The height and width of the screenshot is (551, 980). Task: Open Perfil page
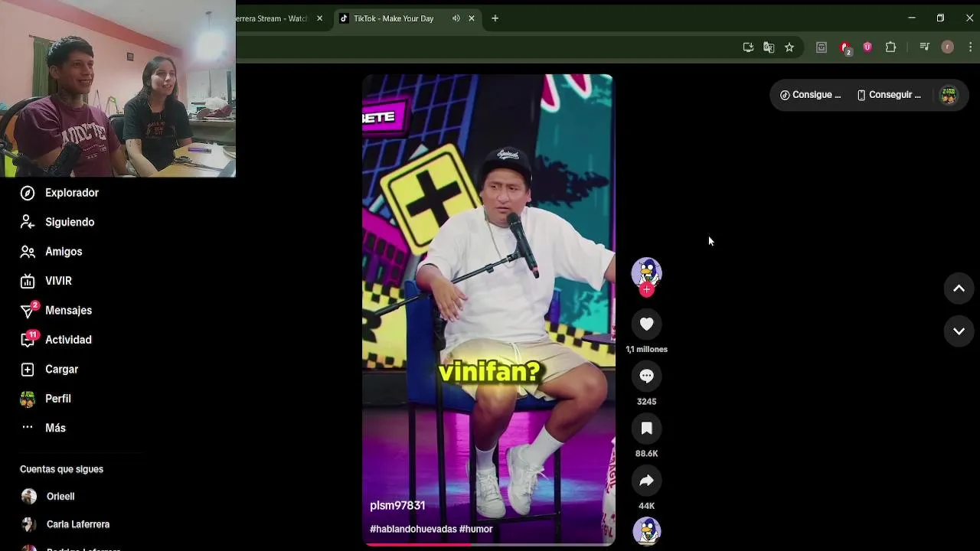point(58,399)
